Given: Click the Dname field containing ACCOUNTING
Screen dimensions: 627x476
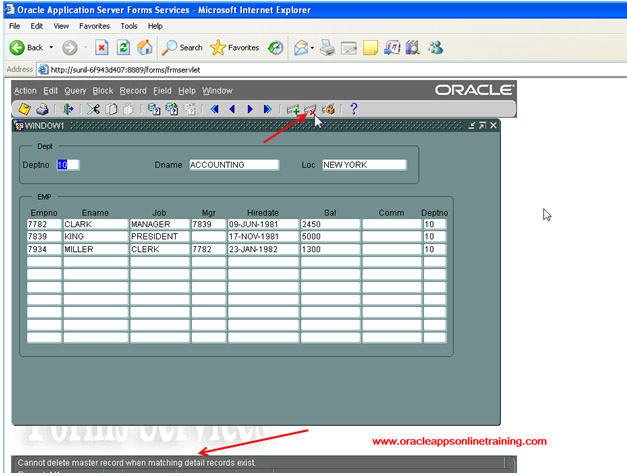Looking at the screenshot, I should tap(233, 165).
